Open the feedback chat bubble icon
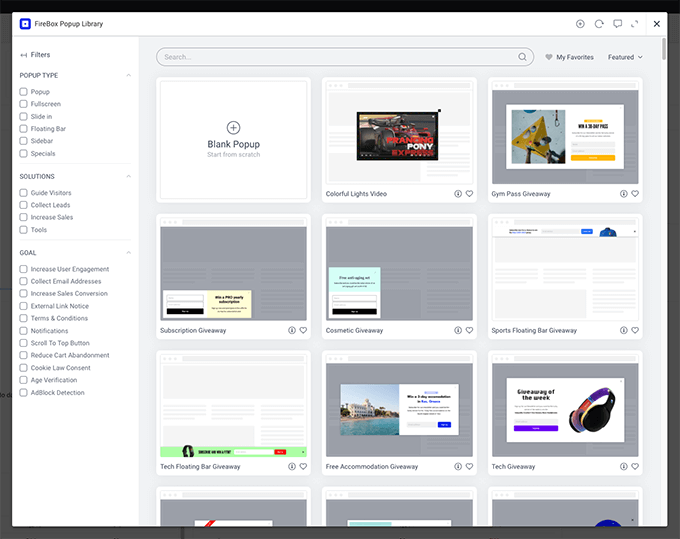 click(x=617, y=24)
